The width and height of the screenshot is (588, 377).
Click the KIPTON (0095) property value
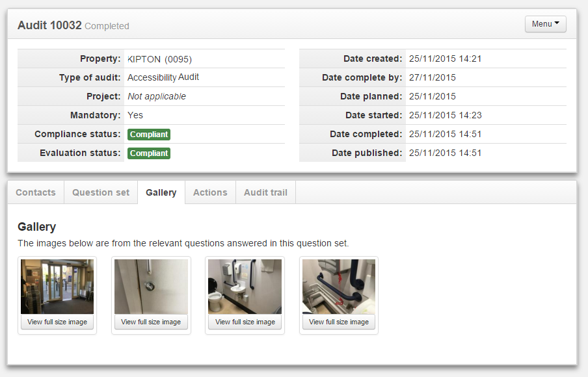click(x=159, y=59)
